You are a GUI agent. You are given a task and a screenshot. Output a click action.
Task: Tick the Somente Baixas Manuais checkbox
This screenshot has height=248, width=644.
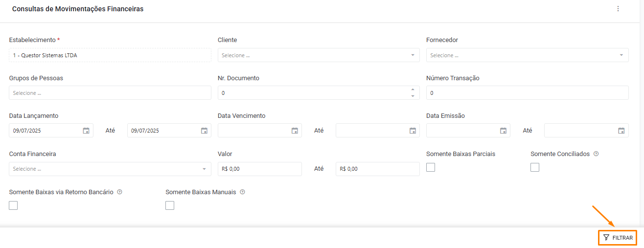pos(170,205)
